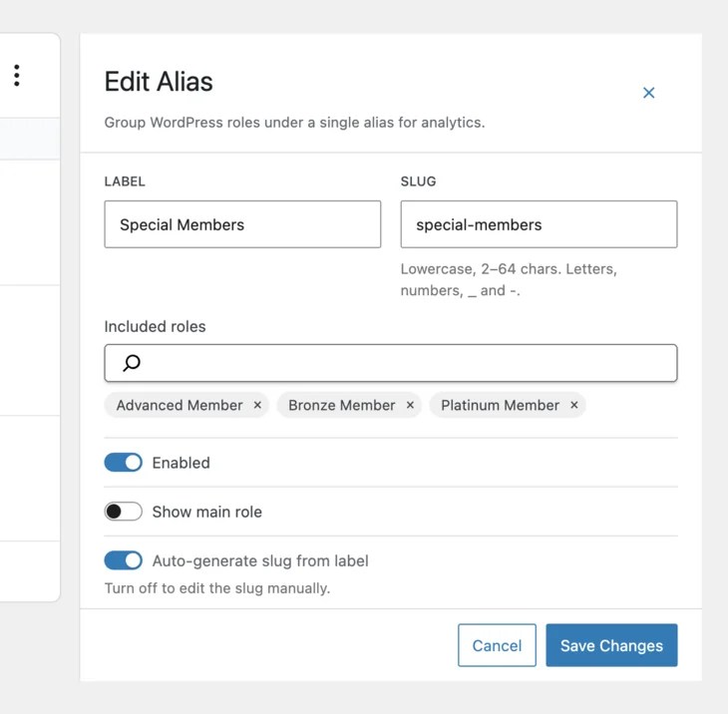Click the Bronze Member chip label
Image resolution: width=728 pixels, height=714 pixels.
(342, 405)
